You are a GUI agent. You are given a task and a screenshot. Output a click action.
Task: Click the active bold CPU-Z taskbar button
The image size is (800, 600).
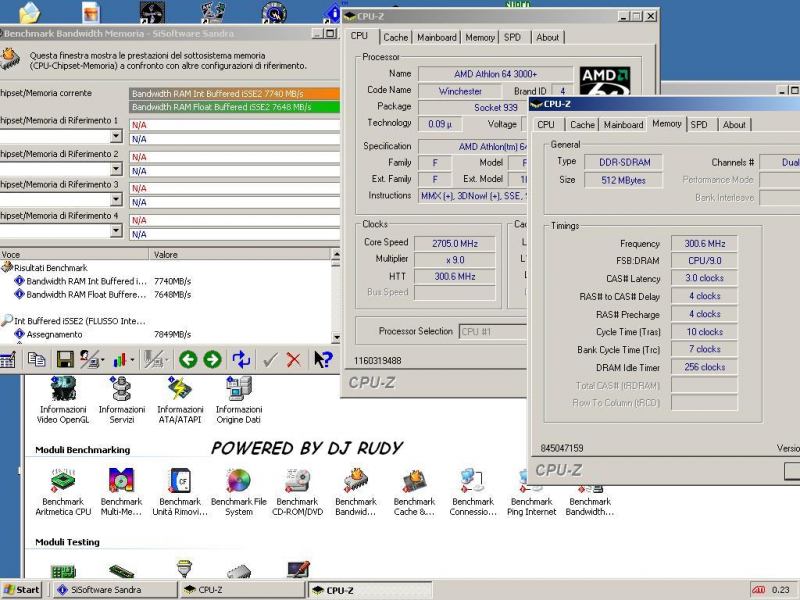point(369,590)
